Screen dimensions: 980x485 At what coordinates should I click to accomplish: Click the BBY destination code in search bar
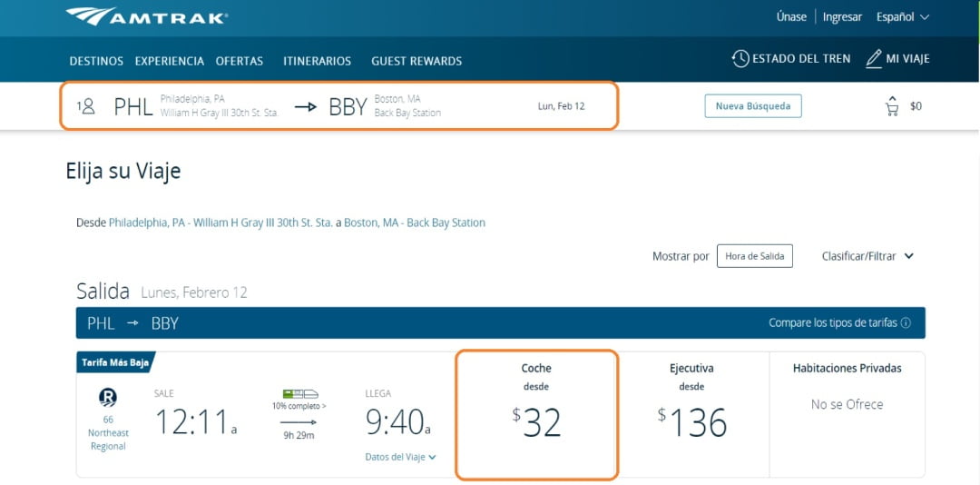[348, 107]
